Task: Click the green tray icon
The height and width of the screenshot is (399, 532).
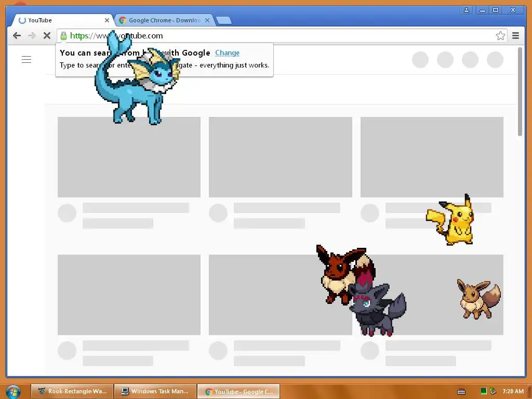Action: (x=484, y=391)
